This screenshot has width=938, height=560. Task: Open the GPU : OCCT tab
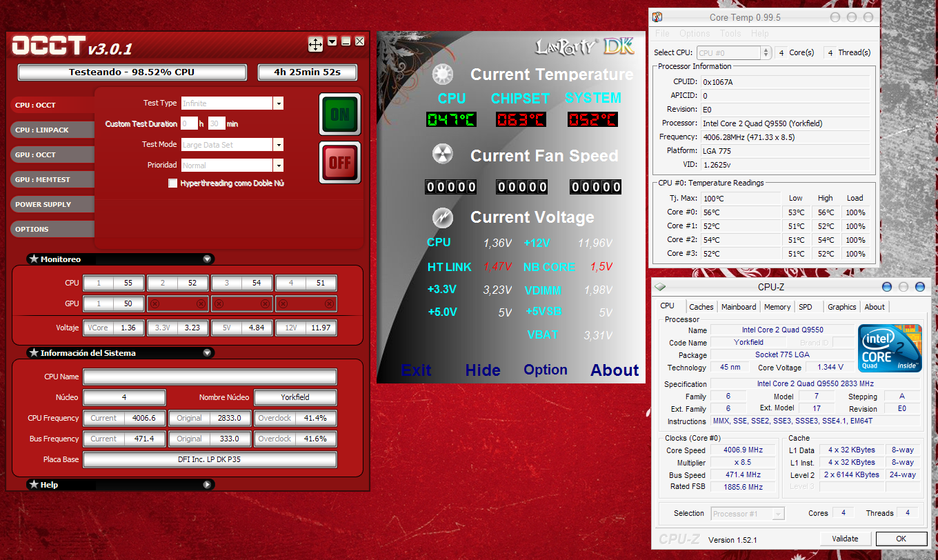pyautogui.click(x=52, y=154)
